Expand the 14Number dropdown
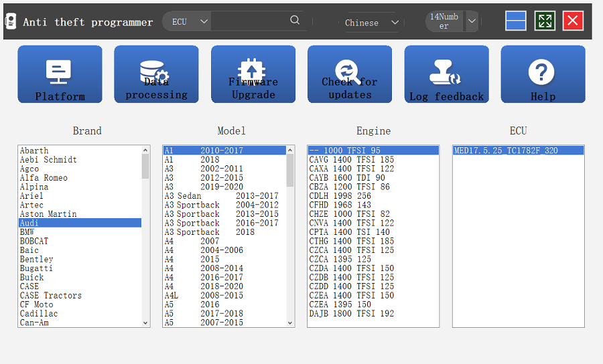 (472, 21)
